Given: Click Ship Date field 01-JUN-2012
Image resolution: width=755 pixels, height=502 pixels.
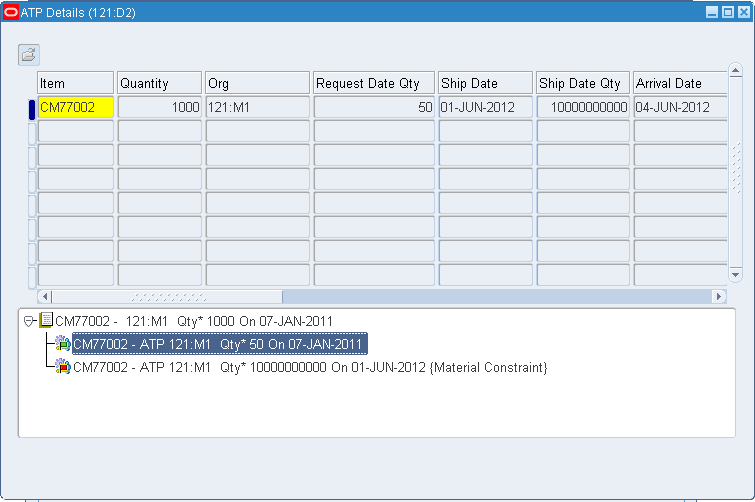Looking at the screenshot, I should click(486, 107).
